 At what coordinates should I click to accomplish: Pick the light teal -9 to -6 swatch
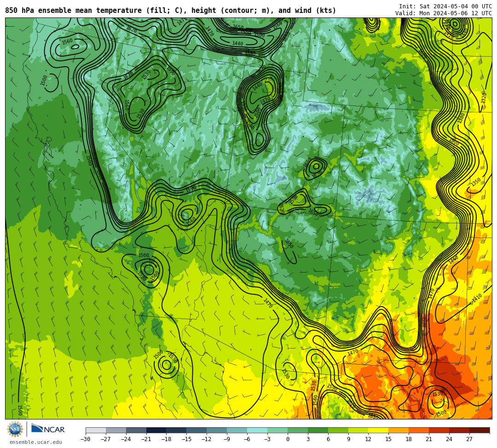point(237,430)
